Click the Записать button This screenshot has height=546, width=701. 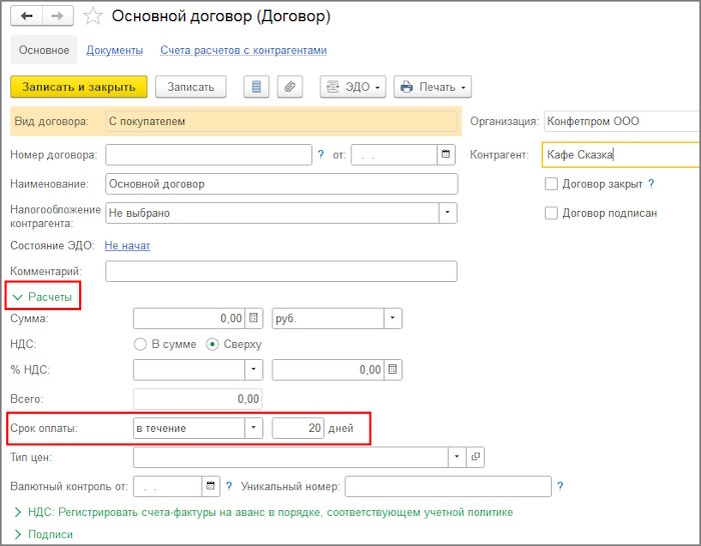(x=190, y=87)
